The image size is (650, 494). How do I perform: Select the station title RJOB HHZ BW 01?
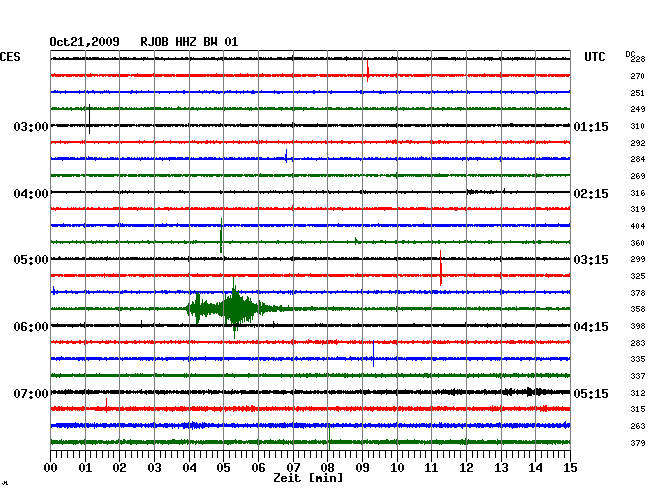coord(189,42)
